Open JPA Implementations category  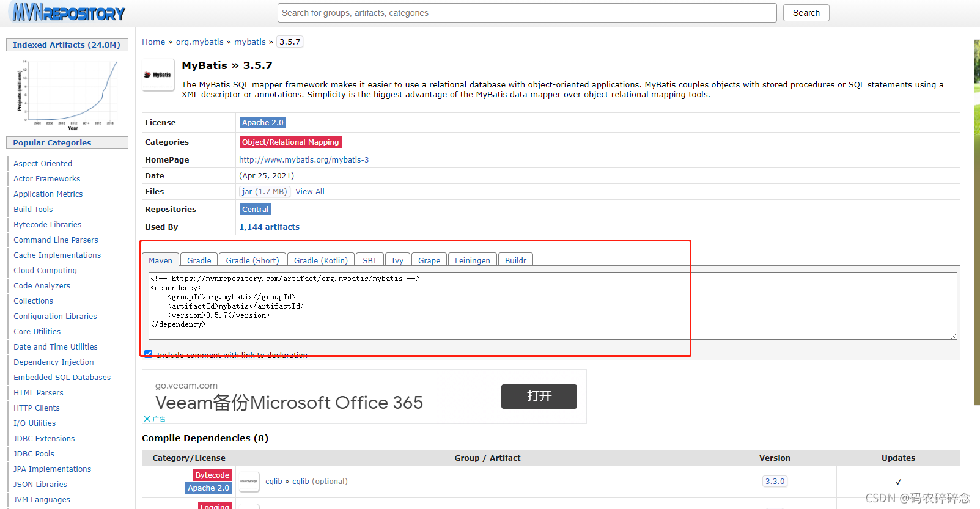coord(53,469)
